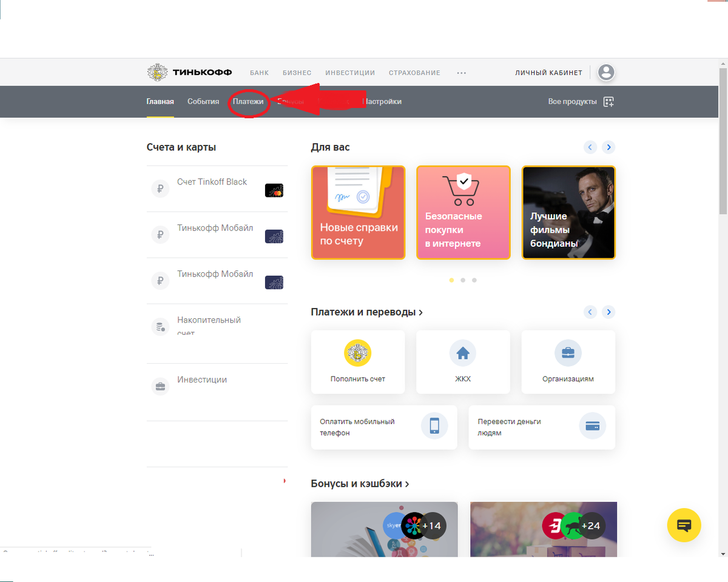Select second carousel pagination dot
This screenshot has height=582, width=728.
[x=463, y=280]
